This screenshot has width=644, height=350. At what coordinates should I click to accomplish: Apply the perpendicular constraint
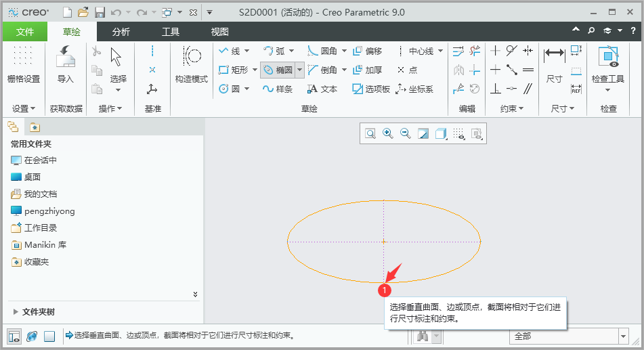point(495,89)
